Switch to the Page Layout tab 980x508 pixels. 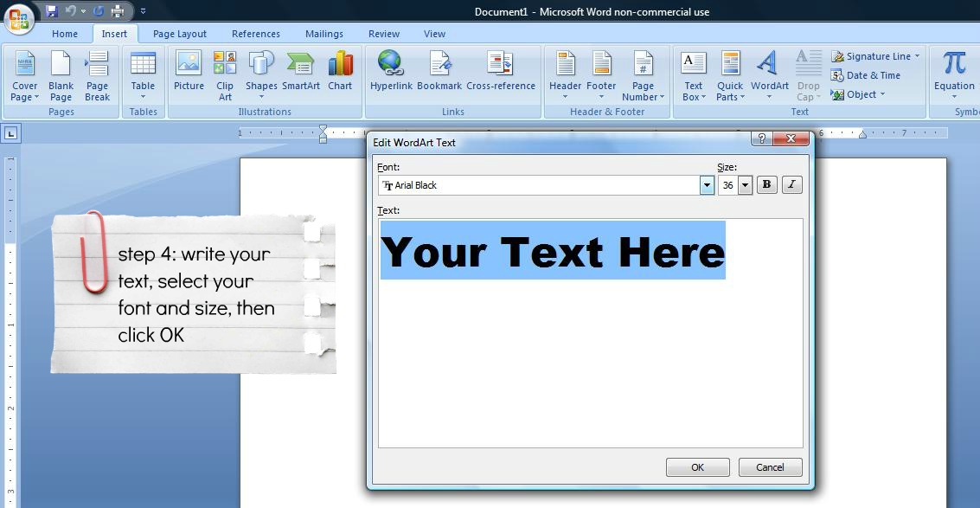click(x=180, y=34)
